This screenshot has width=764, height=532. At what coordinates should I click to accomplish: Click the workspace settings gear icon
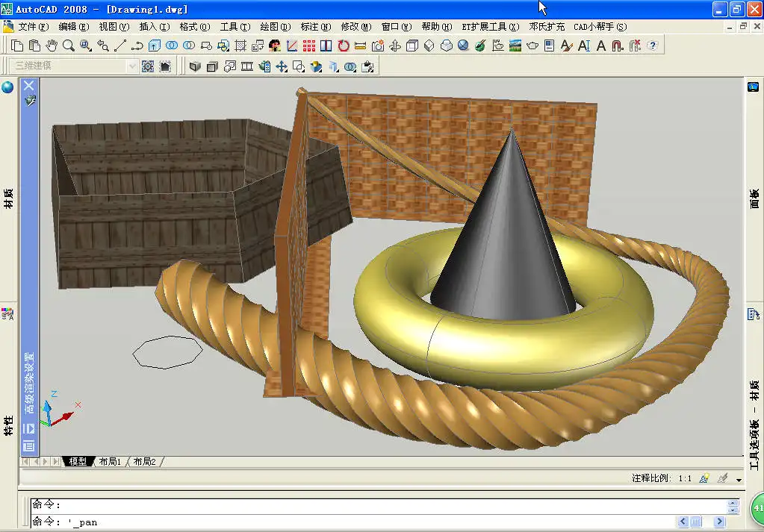(148, 66)
